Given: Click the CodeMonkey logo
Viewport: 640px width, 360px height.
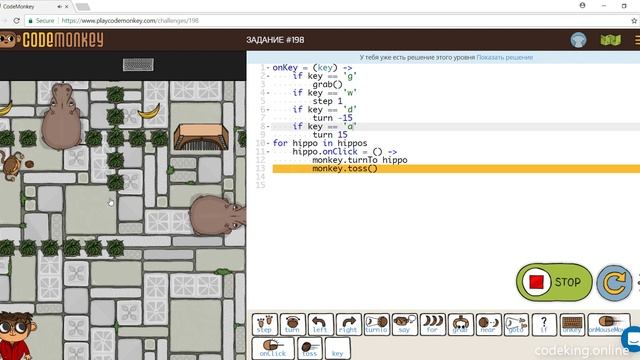Looking at the screenshot, I should pos(52,40).
